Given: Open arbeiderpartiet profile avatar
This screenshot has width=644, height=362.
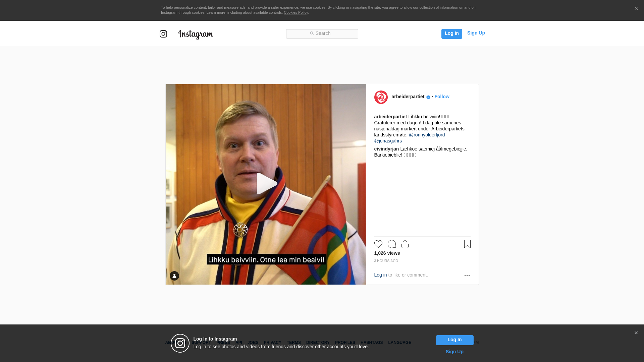Looking at the screenshot, I should pos(381,97).
